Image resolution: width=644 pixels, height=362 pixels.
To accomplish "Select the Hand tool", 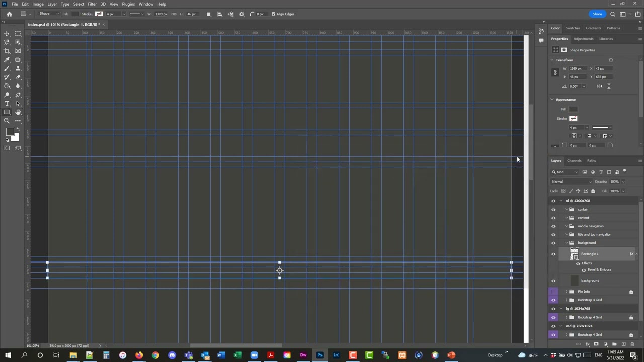I will (x=18, y=112).
